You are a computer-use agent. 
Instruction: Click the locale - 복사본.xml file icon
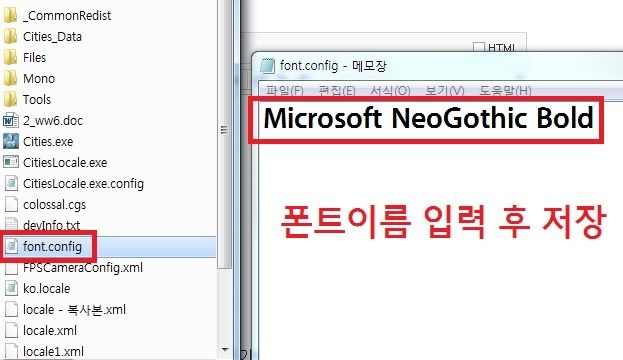[11, 310]
